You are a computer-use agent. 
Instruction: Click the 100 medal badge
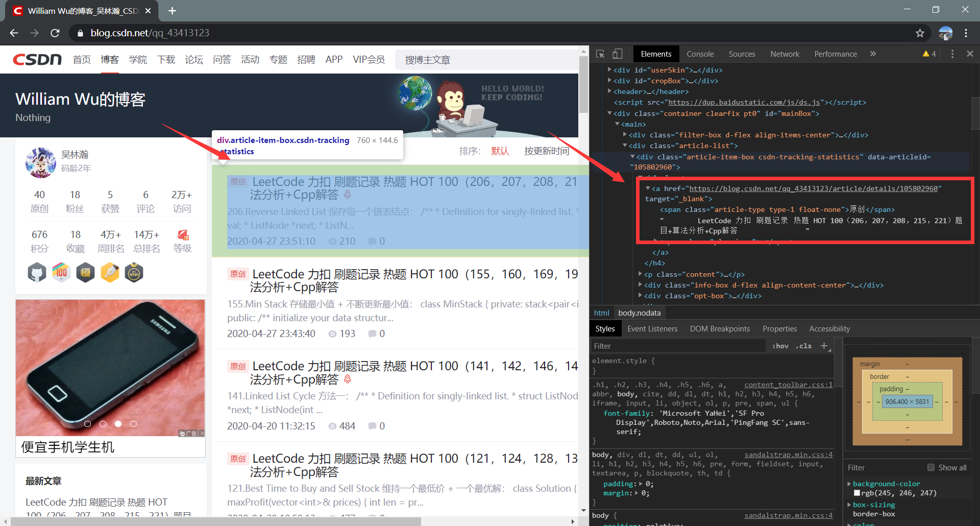(x=61, y=273)
